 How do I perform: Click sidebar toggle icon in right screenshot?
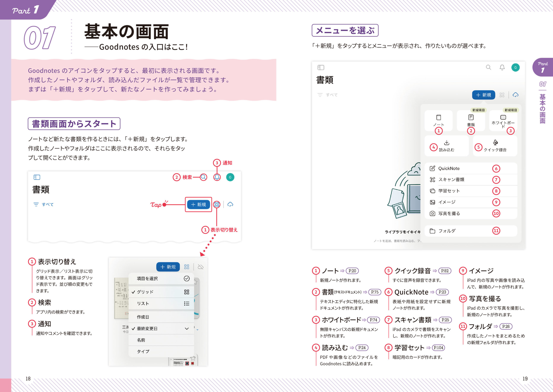click(321, 67)
